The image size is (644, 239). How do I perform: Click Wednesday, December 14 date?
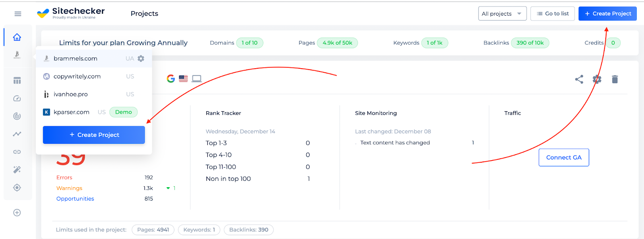[240, 131]
